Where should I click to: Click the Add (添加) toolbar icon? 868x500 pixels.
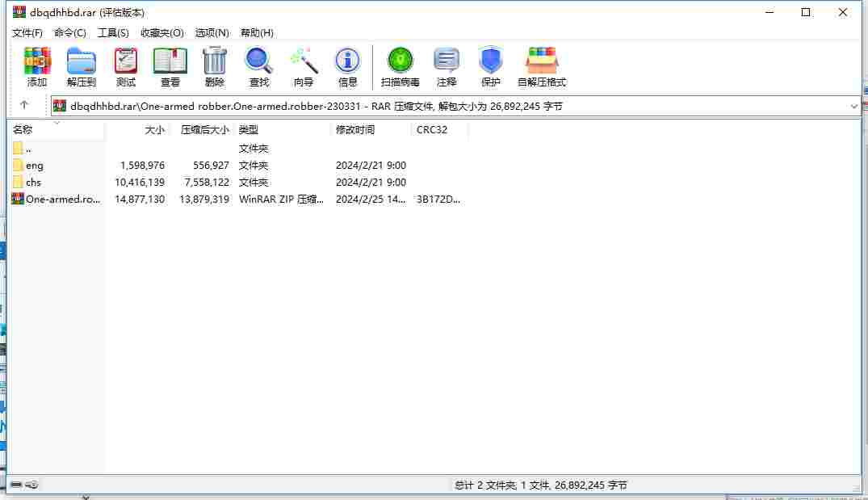click(37, 61)
